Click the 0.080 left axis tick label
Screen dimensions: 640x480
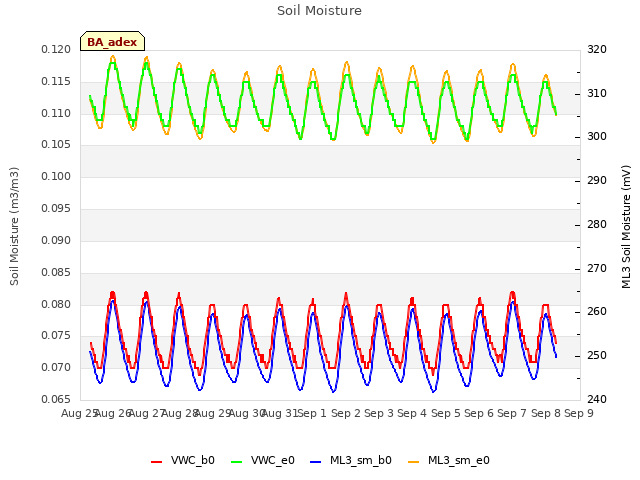pyautogui.click(x=56, y=304)
